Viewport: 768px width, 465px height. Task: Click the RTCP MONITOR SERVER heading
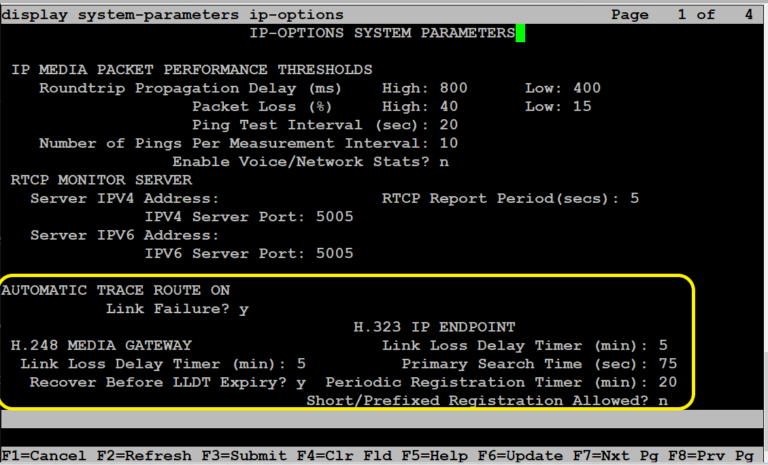101,180
